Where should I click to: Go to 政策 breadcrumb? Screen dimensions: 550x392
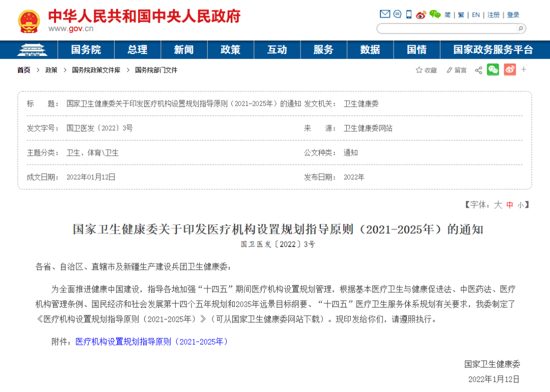click(51, 70)
